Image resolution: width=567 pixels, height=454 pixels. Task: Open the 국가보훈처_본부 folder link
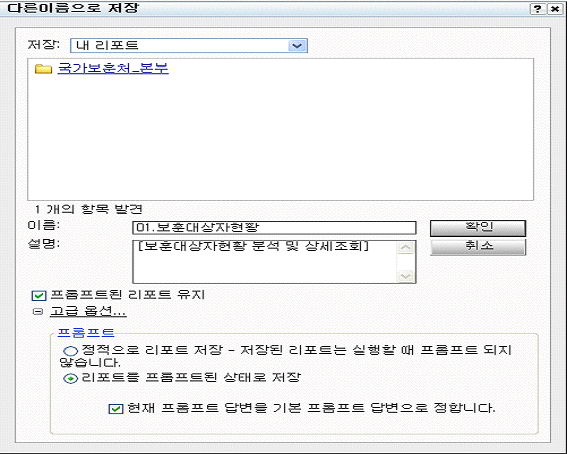[113, 68]
